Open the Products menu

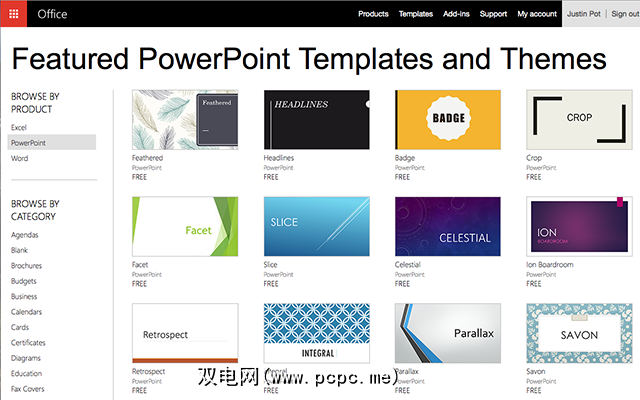373,14
